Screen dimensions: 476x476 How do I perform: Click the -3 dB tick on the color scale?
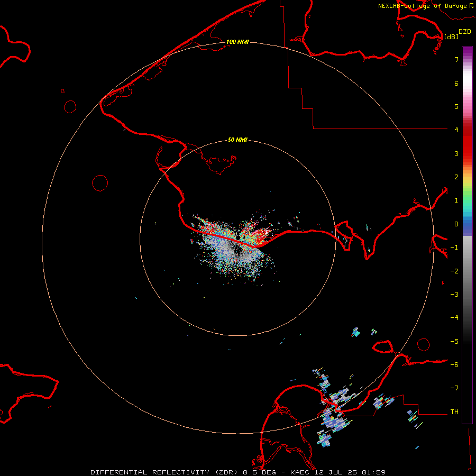click(x=454, y=295)
